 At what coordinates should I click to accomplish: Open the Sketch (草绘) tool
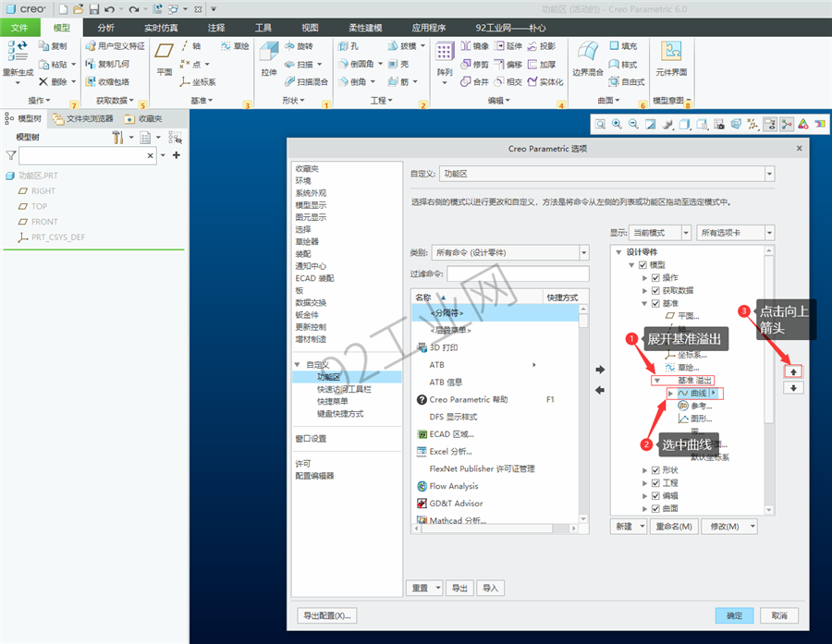pyautogui.click(x=235, y=46)
